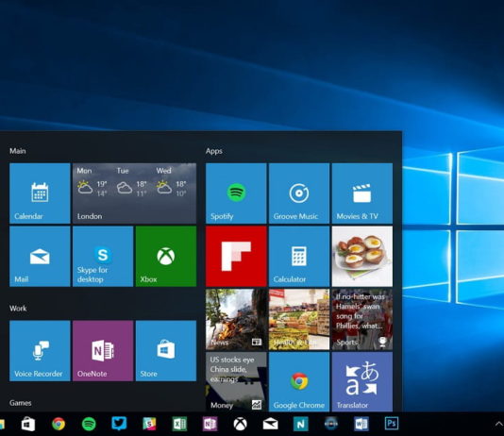This screenshot has width=504, height=436.
Task: Open Store from the taskbar
Action: [28, 424]
